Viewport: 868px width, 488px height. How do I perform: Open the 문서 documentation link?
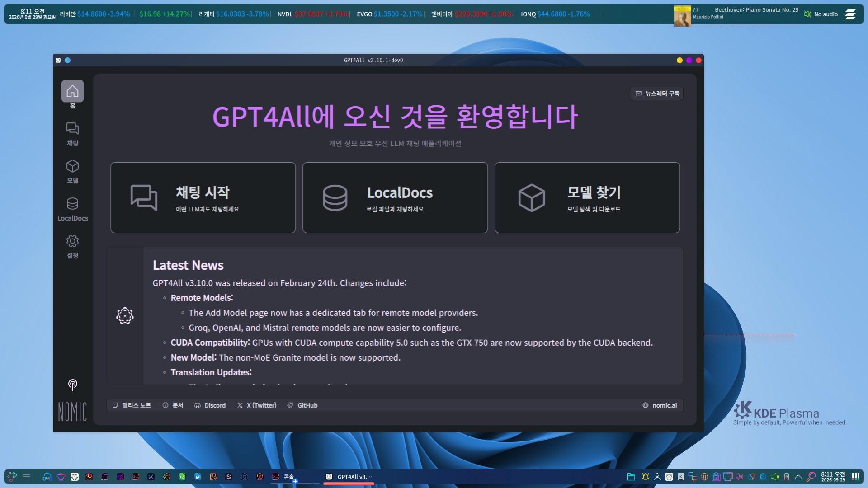click(x=173, y=405)
